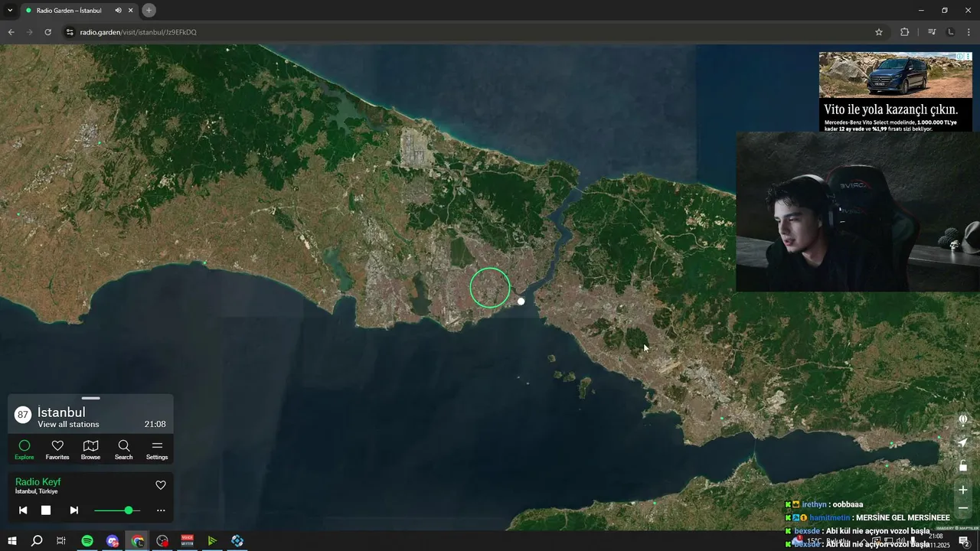Reload the current page
This screenshot has height=551, width=980.
47,32
